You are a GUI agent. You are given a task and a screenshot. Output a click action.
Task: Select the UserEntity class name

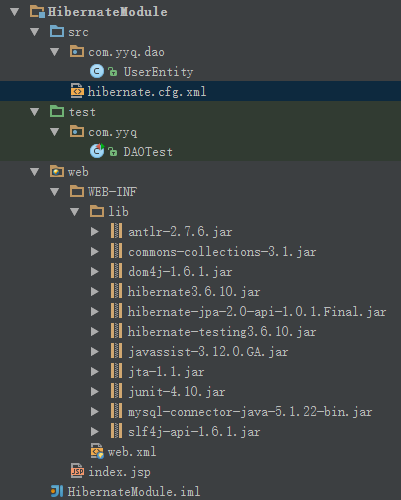pos(158,72)
